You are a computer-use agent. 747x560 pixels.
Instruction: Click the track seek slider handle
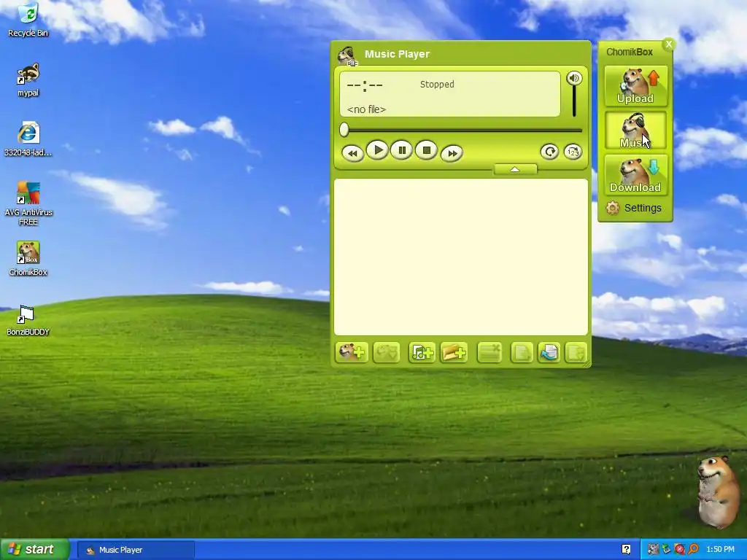[344, 130]
